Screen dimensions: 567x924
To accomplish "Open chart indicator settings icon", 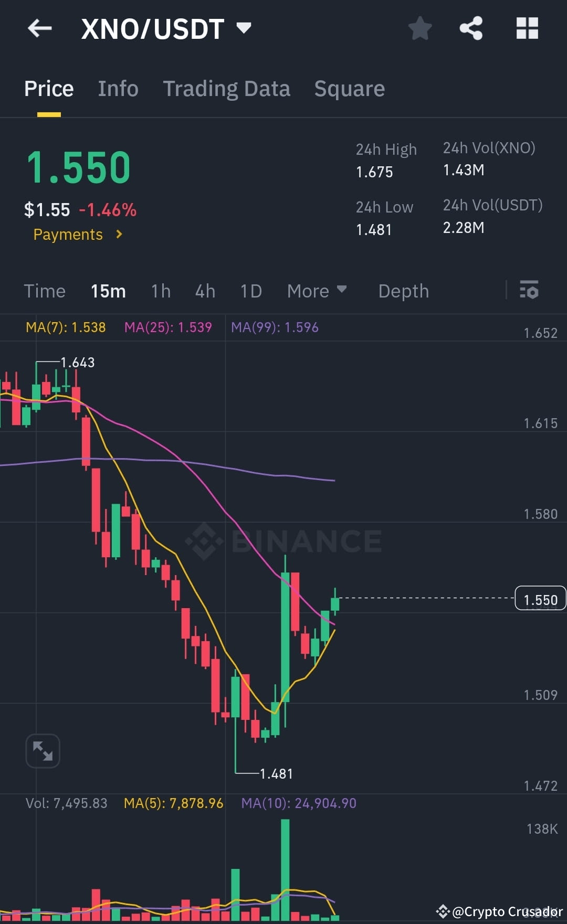I will coord(530,291).
